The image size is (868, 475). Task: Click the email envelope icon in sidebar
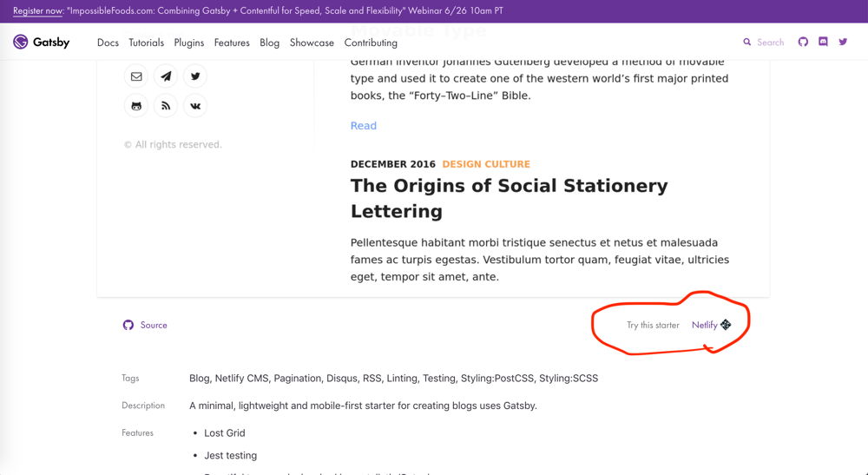tap(136, 76)
